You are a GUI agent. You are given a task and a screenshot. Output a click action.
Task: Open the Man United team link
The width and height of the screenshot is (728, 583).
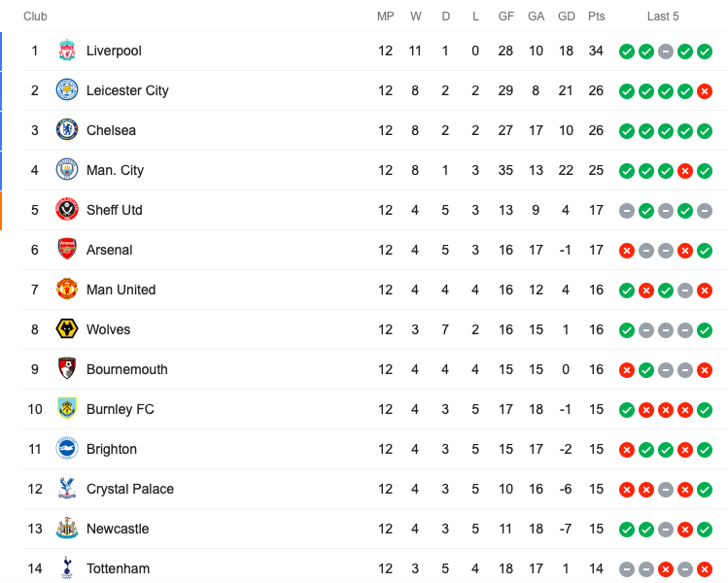pos(121,290)
